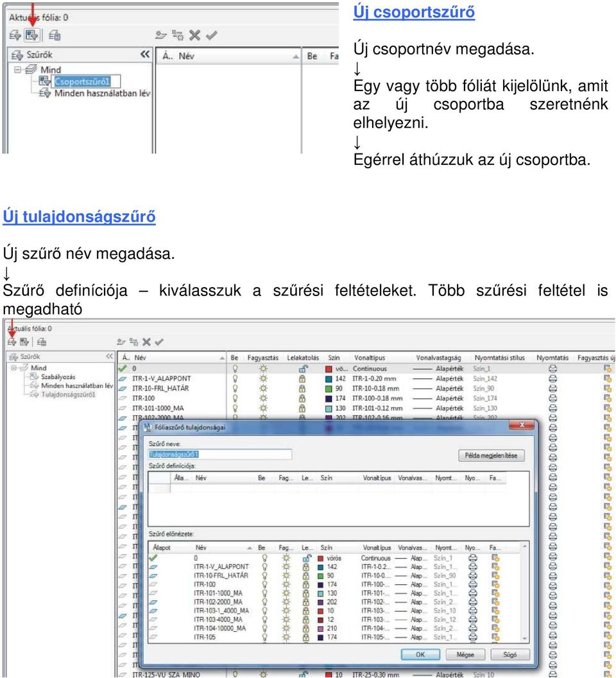
Task: Collapse Szűrők pane chevrons in Csoportszűrő1 panel
Action: [x=145, y=55]
